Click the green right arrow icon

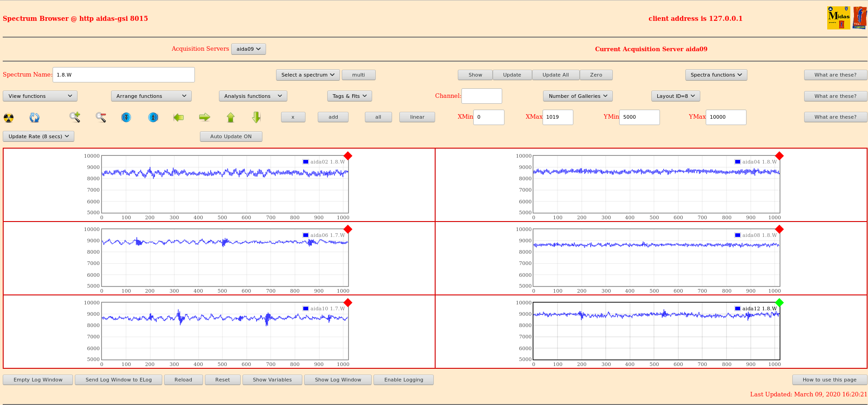click(204, 117)
